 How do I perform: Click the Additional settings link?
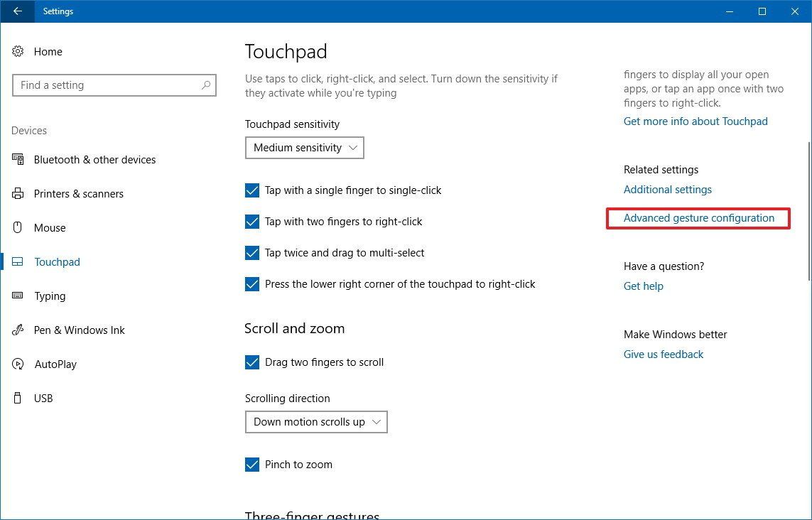[x=667, y=190]
